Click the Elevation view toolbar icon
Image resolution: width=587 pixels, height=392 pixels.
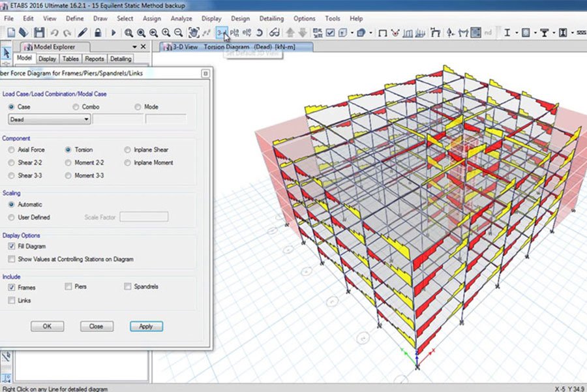coord(247,32)
